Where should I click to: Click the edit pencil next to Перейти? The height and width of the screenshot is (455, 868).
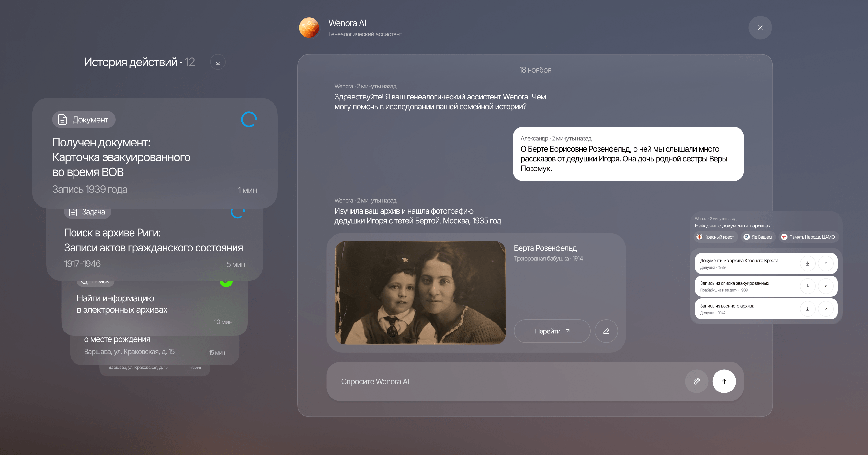click(606, 331)
